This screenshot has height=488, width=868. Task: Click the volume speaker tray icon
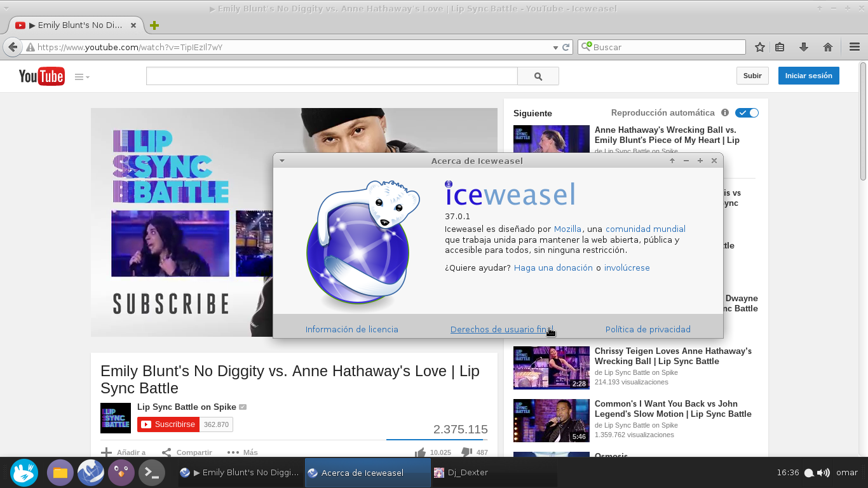coord(824,473)
